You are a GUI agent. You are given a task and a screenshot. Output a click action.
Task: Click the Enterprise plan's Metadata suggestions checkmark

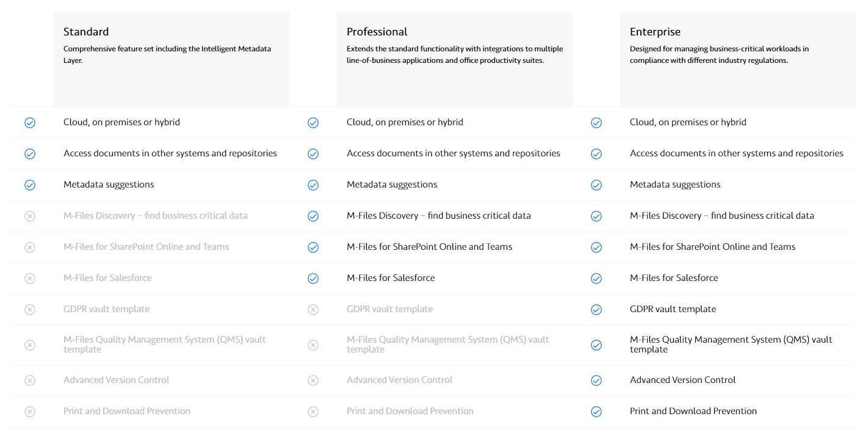pyautogui.click(x=596, y=185)
